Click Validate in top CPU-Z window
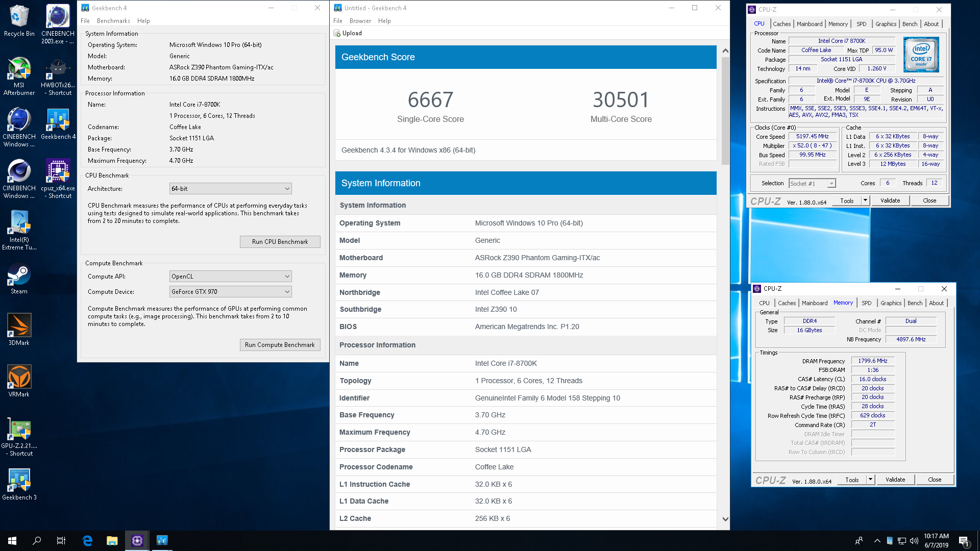This screenshot has width=980, height=551. 890,201
